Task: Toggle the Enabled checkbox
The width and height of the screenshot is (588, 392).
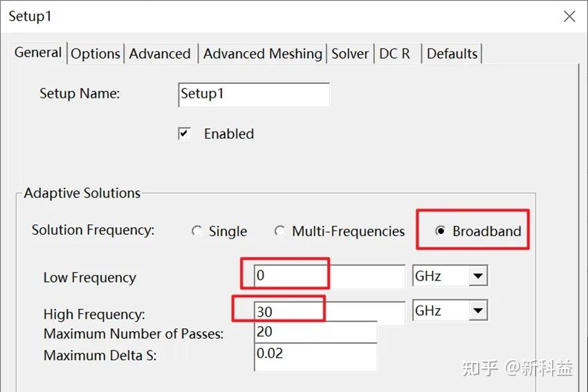Action: [184, 134]
